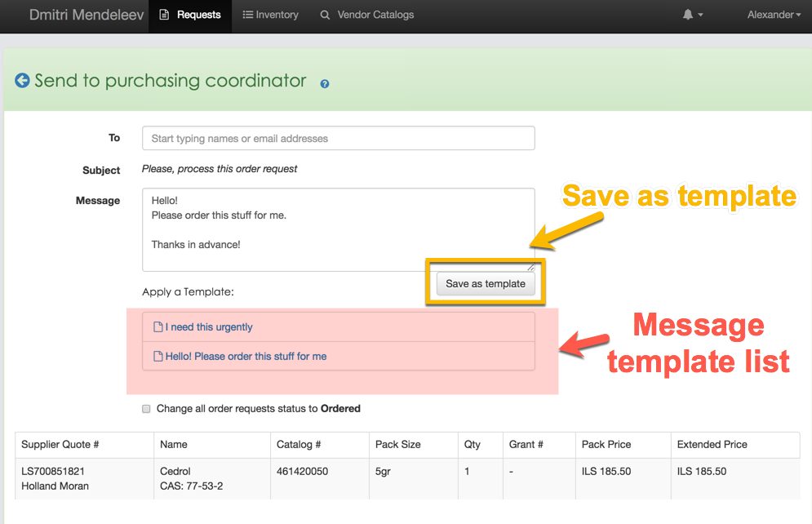Click the search icon beside Vendor Catalogs
The height and width of the screenshot is (524, 812).
[324, 15]
